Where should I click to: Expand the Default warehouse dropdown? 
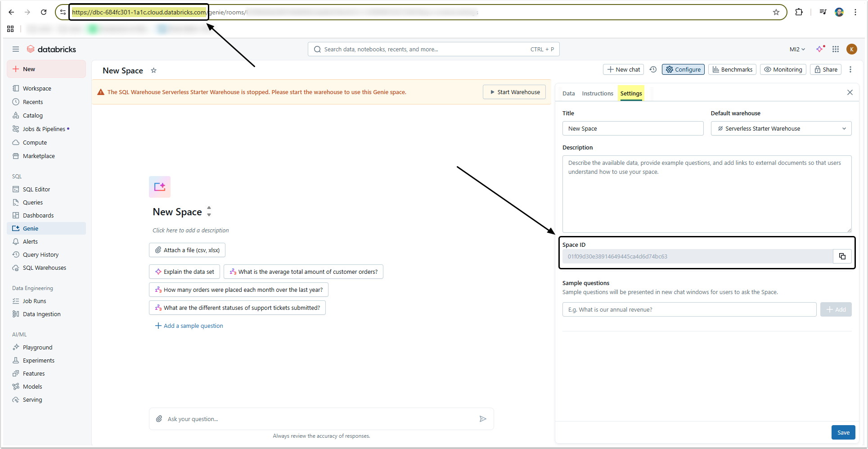click(x=781, y=128)
